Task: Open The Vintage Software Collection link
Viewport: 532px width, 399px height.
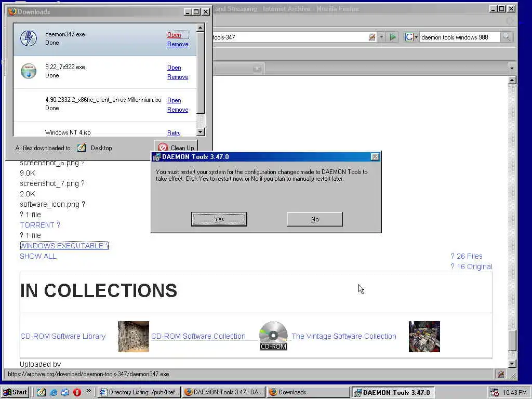Action: pos(344,336)
